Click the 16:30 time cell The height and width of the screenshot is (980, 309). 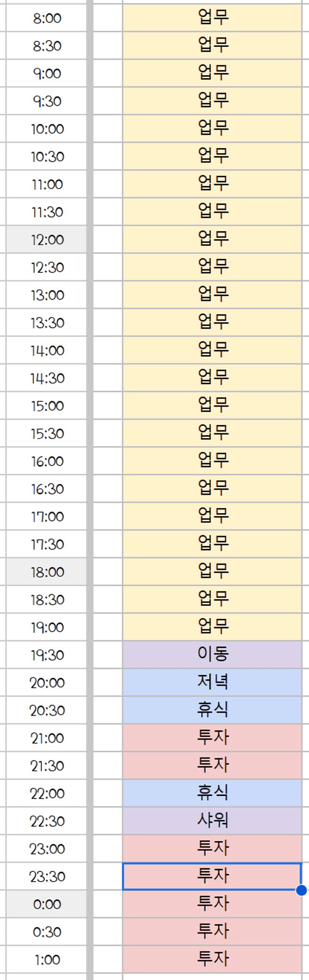coord(46,488)
